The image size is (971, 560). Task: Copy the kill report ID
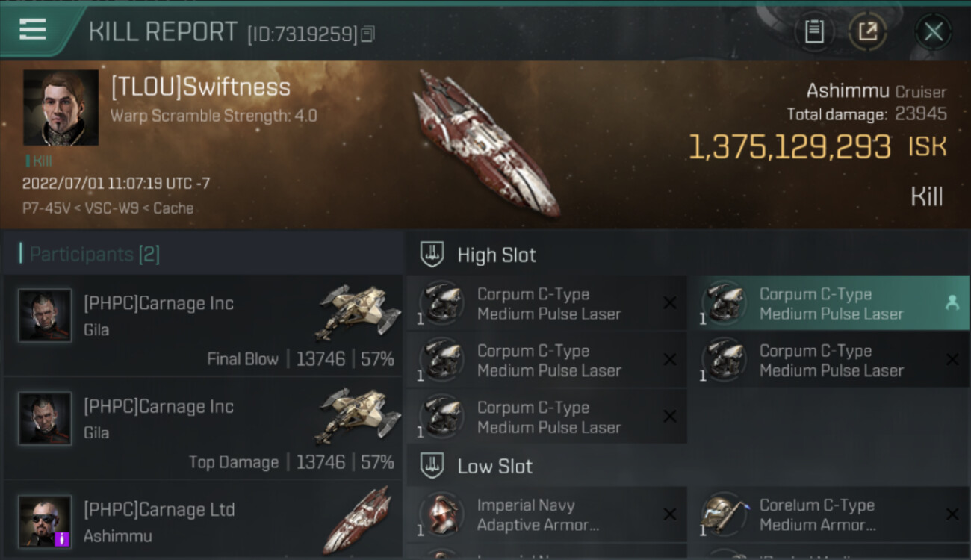pyautogui.click(x=367, y=34)
